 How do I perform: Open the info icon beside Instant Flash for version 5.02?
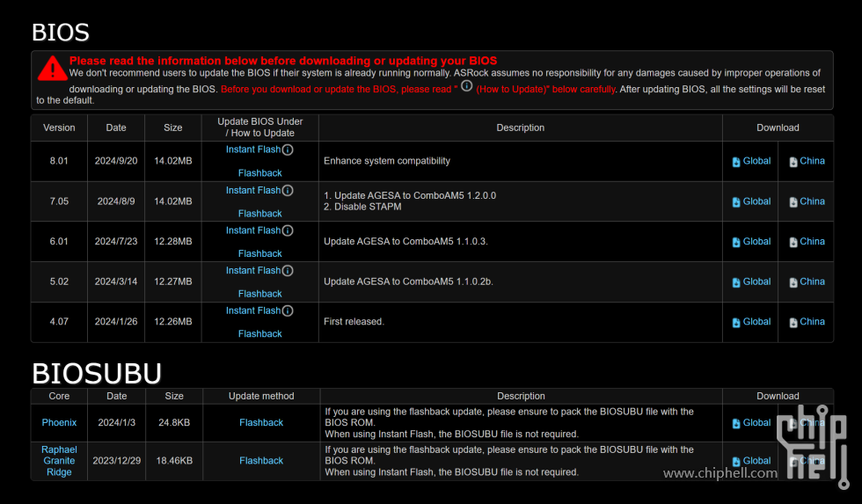tap(288, 270)
